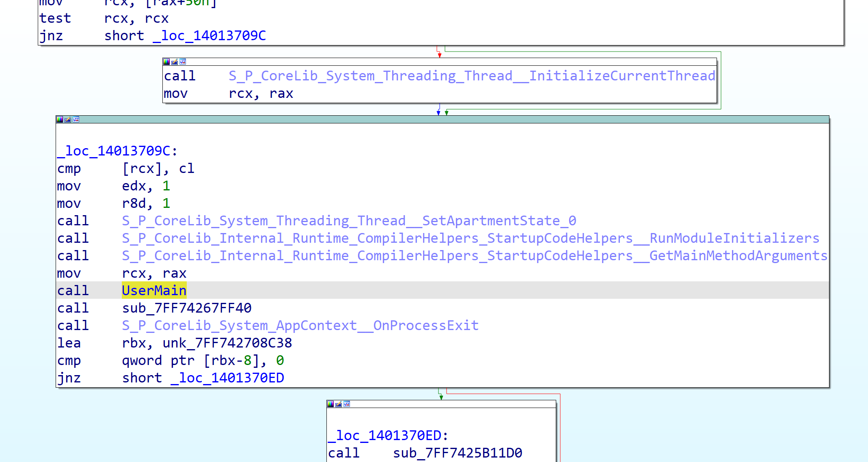Image resolution: width=868 pixels, height=462 pixels.
Task: Click the highlighted UserMain function name
Action: (x=154, y=291)
